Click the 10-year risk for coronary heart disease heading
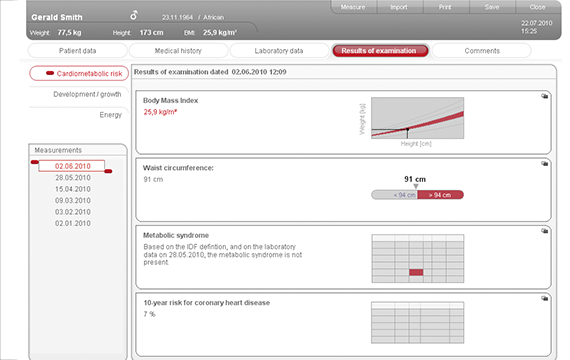The width and height of the screenshot is (570, 360). [x=206, y=303]
